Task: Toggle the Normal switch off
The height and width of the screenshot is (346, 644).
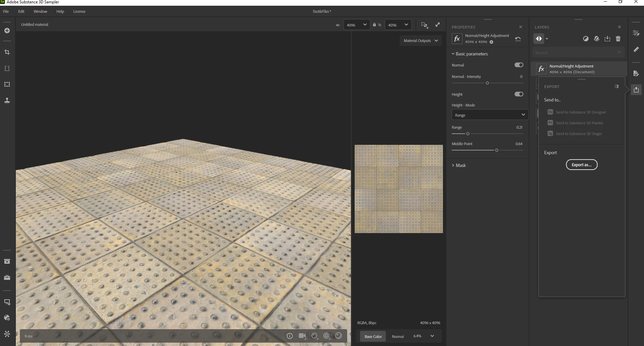Action: pos(519,65)
